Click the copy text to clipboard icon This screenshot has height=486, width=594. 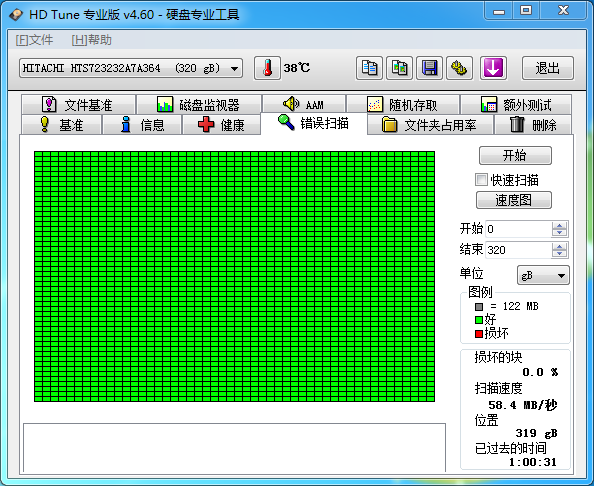tap(369, 68)
